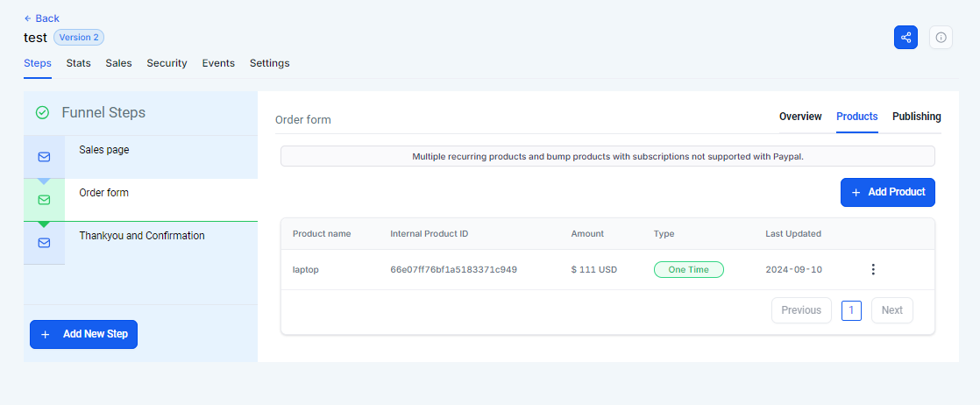
Task: Click the Sales page envelope icon
Action: [44, 157]
